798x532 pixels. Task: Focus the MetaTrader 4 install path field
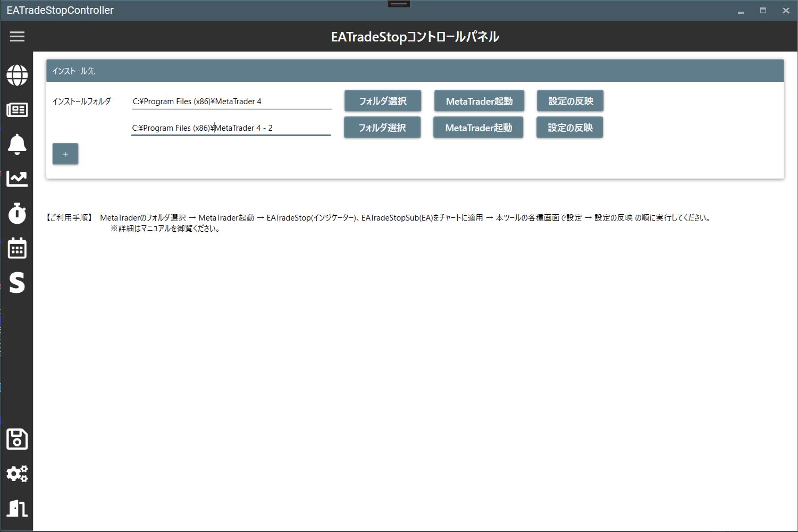coord(232,102)
